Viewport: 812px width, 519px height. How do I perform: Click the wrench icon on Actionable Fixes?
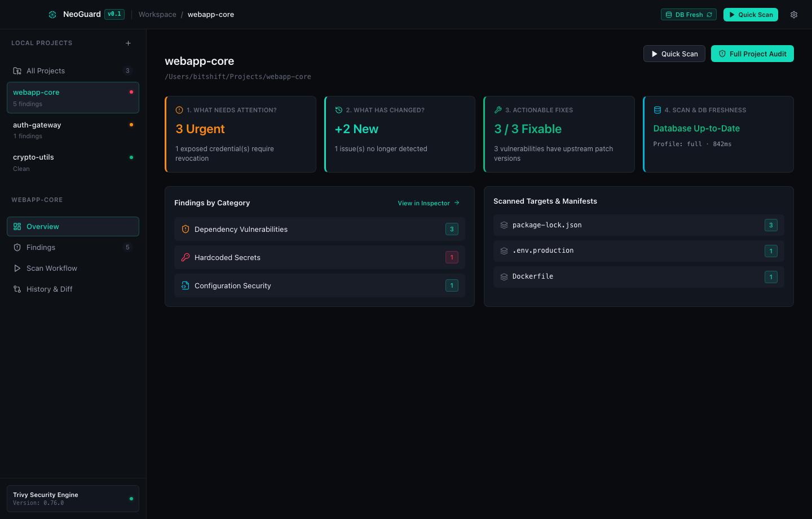498,110
